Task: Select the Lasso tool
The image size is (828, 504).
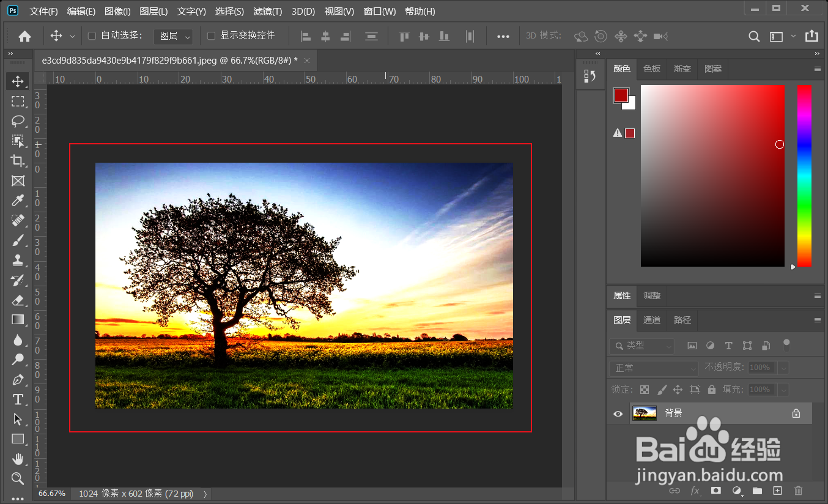Action: point(18,120)
